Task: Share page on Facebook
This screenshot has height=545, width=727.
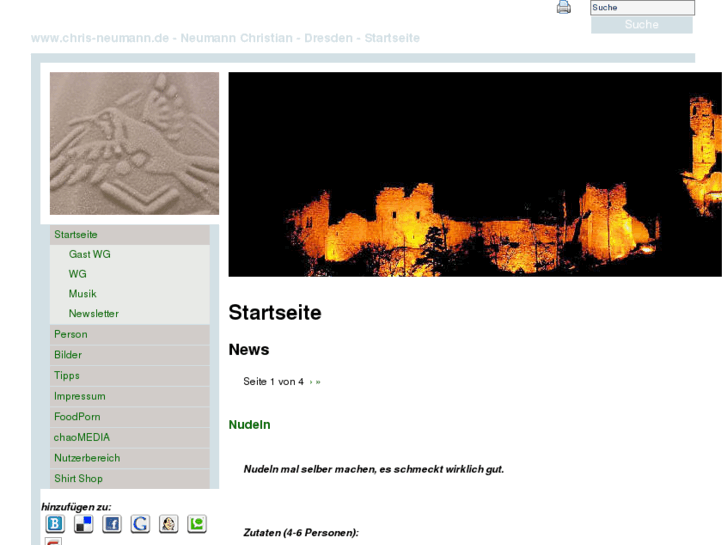Action: click(112, 524)
